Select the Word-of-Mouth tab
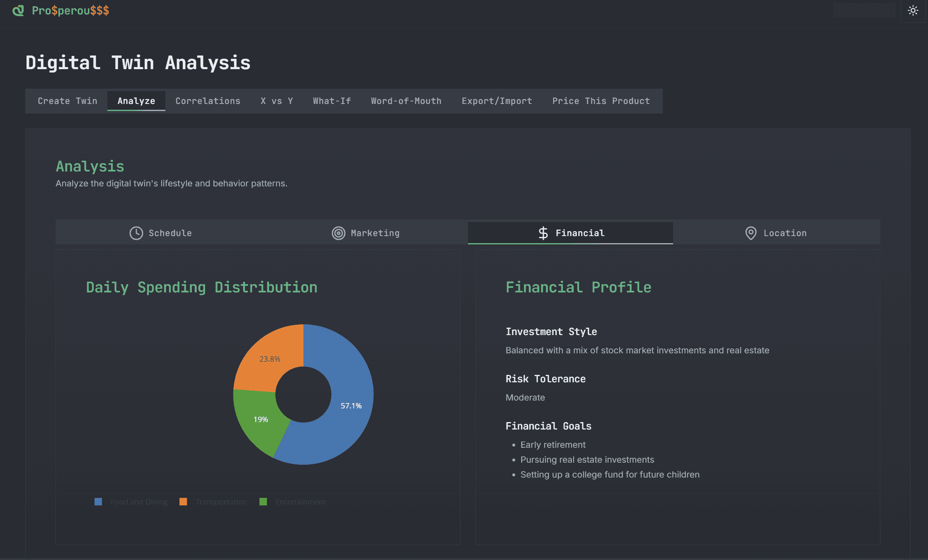Screen dimensions: 928x560 click(x=406, y=101)
